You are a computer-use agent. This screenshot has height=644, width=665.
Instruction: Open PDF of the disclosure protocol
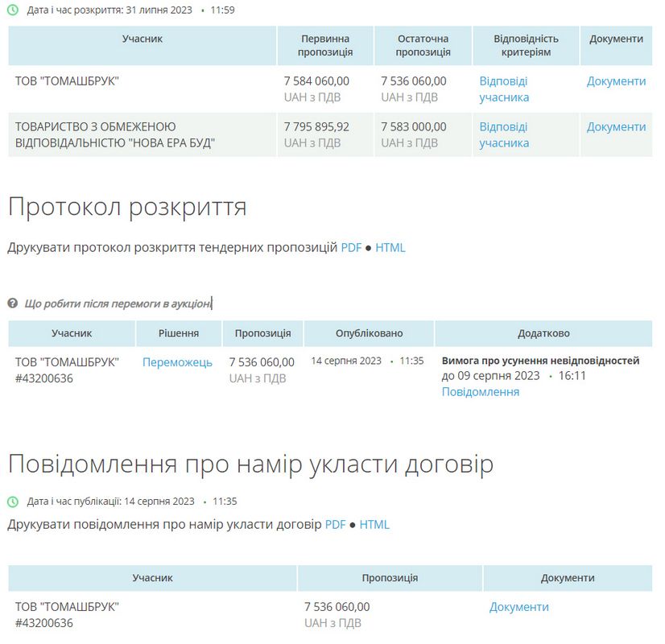coord(351,249)
